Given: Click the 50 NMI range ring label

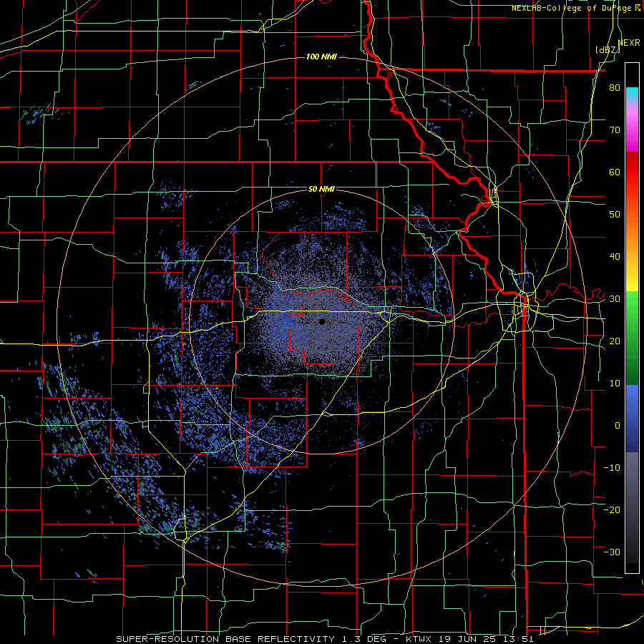Looking at the screenshot, I should pos(321,189).
